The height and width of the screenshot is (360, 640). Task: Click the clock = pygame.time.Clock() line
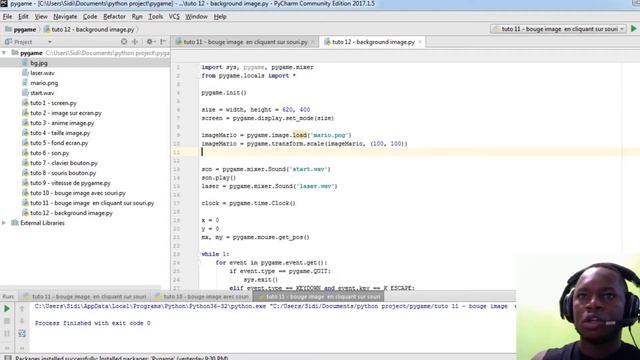click(x=248, y=203)
